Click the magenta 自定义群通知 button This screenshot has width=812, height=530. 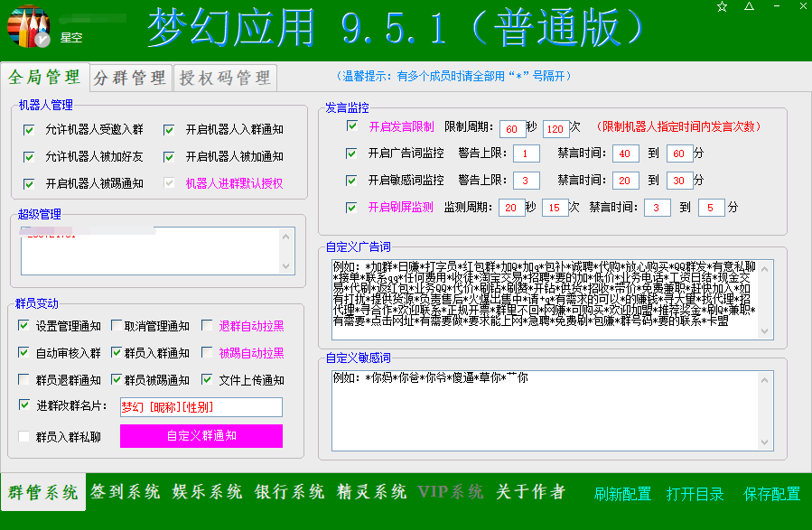point(201,435)
